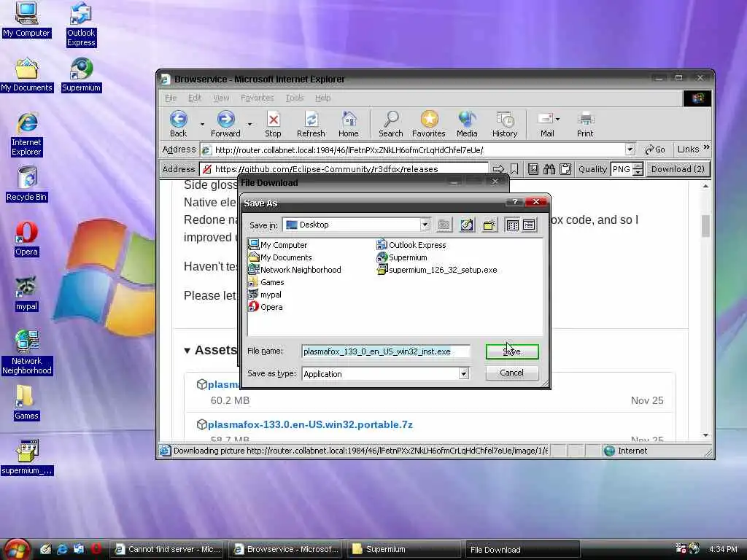Click the scroll down arrow of page
This screenshot has height=560, width=747.
click(705, 435)
